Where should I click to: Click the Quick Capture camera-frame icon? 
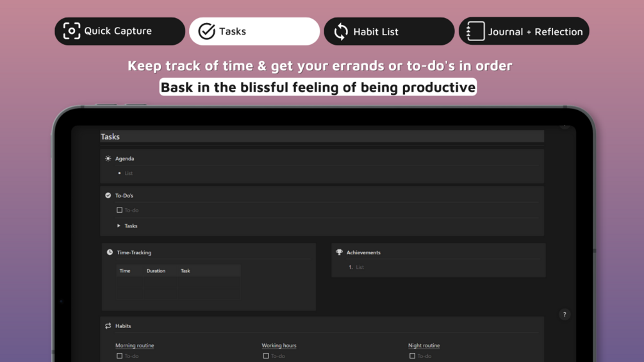72,31
